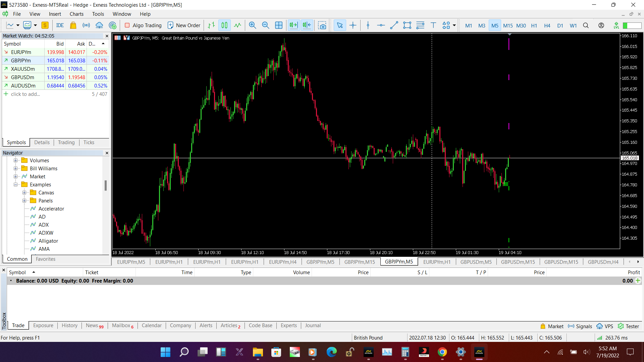Open Google Chrome from the taskbar
This screenshot has height=362, width=644.
pyautogui.click(x=442, y=352)
